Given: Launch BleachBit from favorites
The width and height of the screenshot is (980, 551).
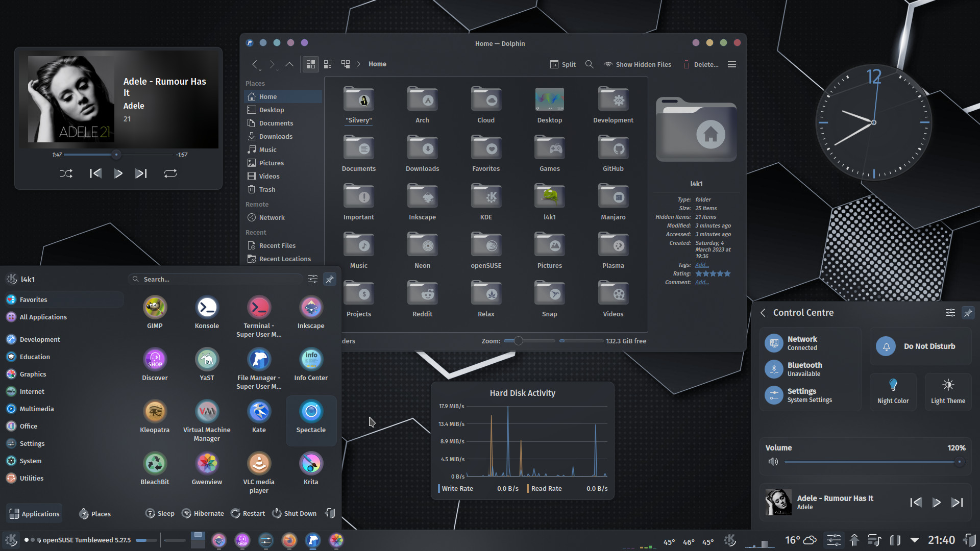Looking at the screenshot, I should click(155, 468).
